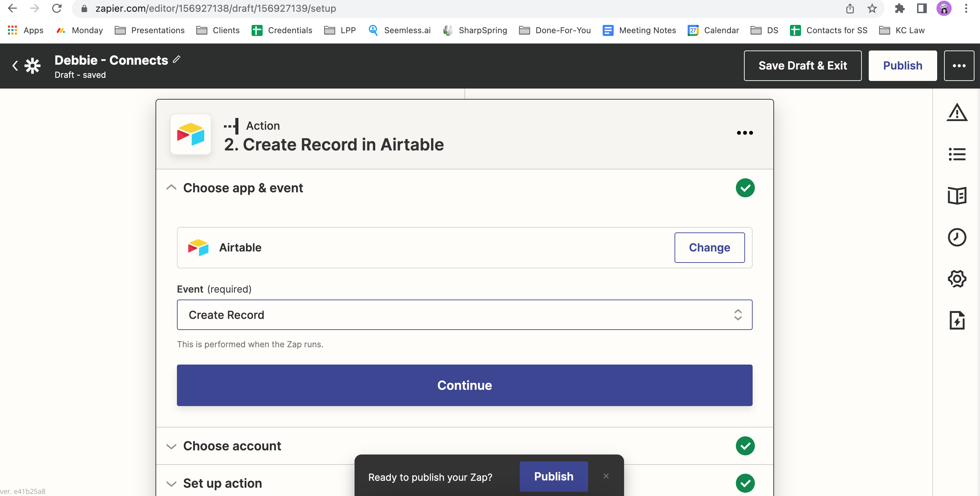Open the Apps bookmark shortcut
This screenshot has height=496, width=980.
click(x=26, y=30)
